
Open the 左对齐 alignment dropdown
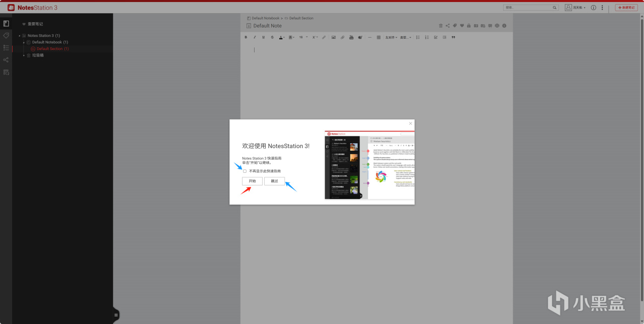391,37
